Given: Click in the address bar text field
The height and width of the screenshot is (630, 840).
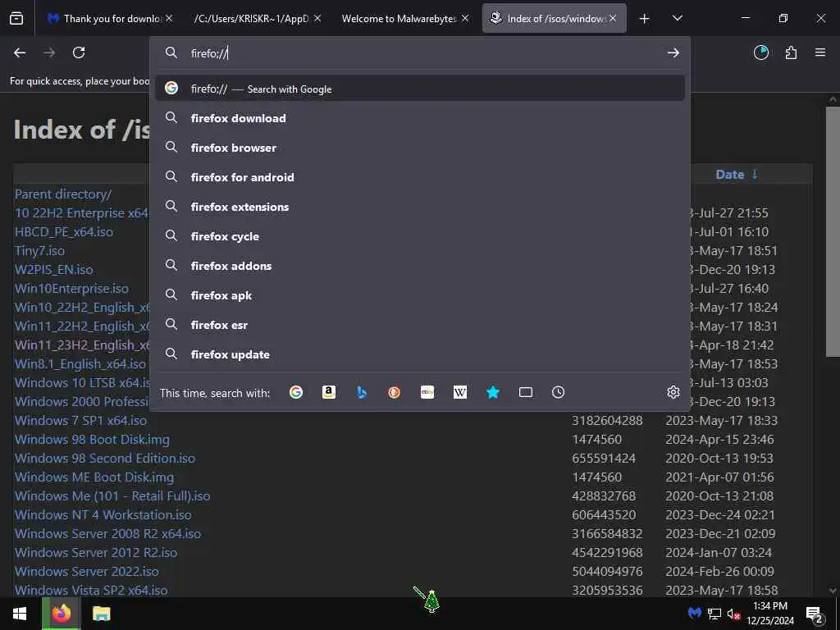Looking at the screenshot, I should (x=423, y=52).
